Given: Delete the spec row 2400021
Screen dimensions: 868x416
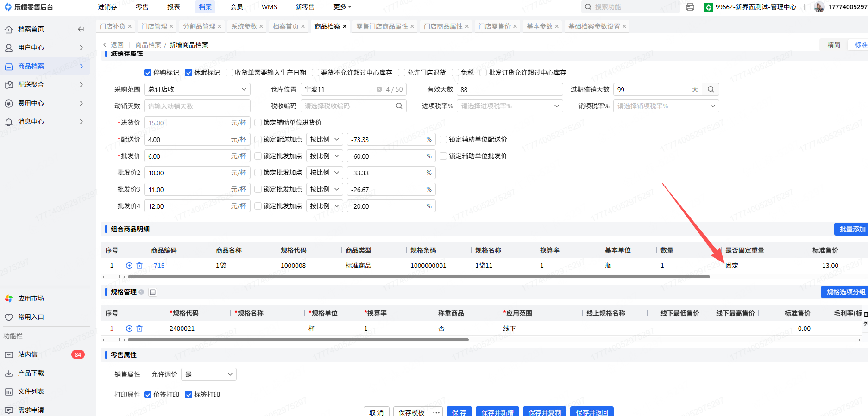Looking at the screenshot, I should (x=139, y=329).
